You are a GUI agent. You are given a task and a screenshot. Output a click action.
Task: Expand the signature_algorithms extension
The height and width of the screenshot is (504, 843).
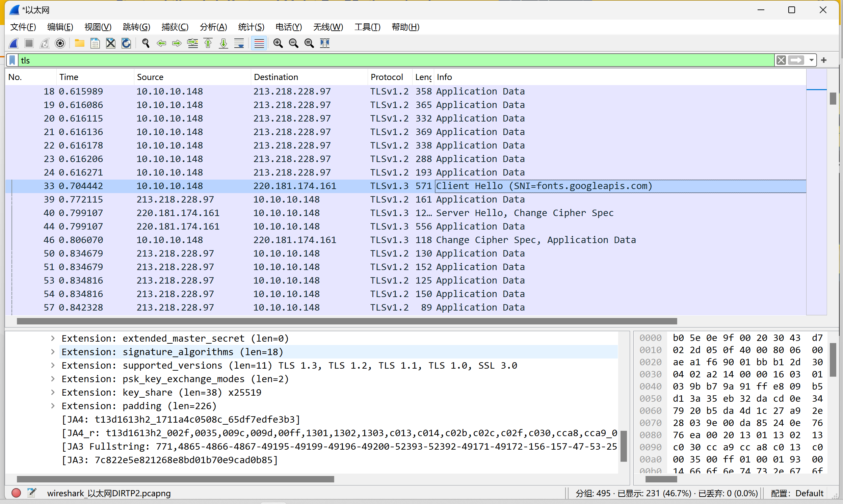[53, 352]
